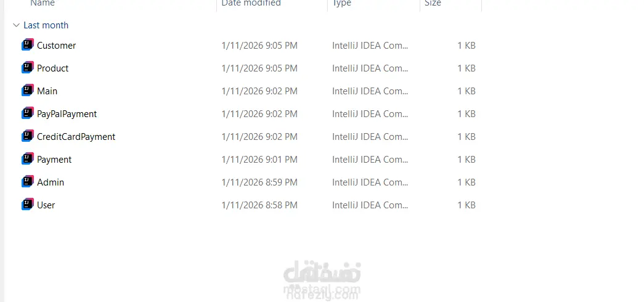Select the Main file's IntelliJ icon
Image resolution: width=644 pixels, height=302 pixels.
coord(28,91)
